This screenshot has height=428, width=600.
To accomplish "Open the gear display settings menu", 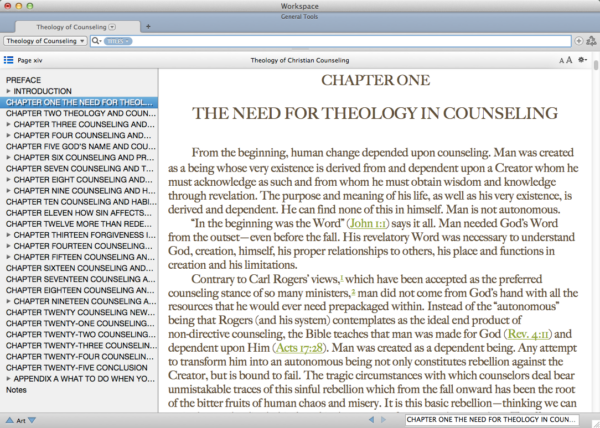I will pos(582,60).
